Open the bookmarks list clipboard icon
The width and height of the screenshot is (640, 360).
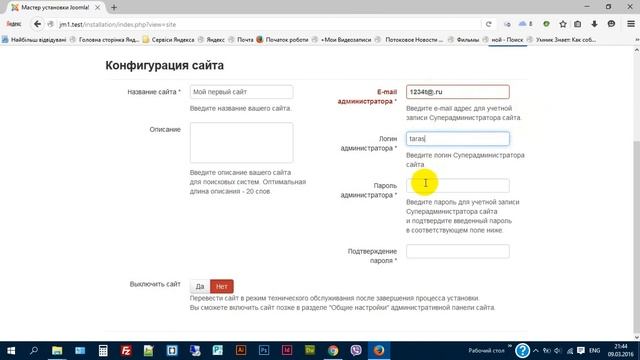pos(578,24)
